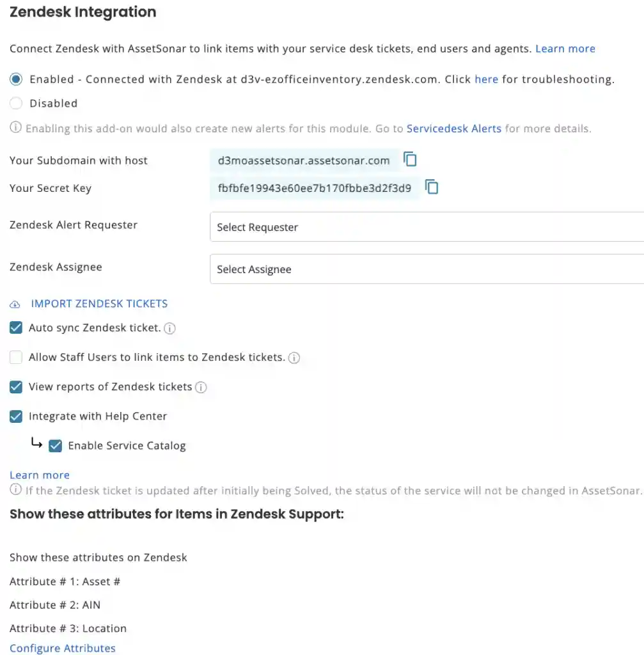Click info icon beside Allow Staff Users option

(294, 358)
